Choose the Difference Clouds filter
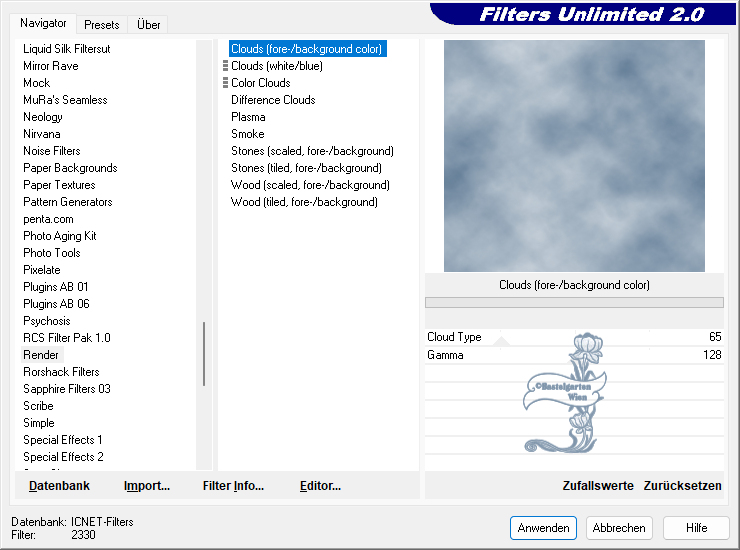Image resolution: width=740 pixels, height=550 pixels. coord(273,100)
